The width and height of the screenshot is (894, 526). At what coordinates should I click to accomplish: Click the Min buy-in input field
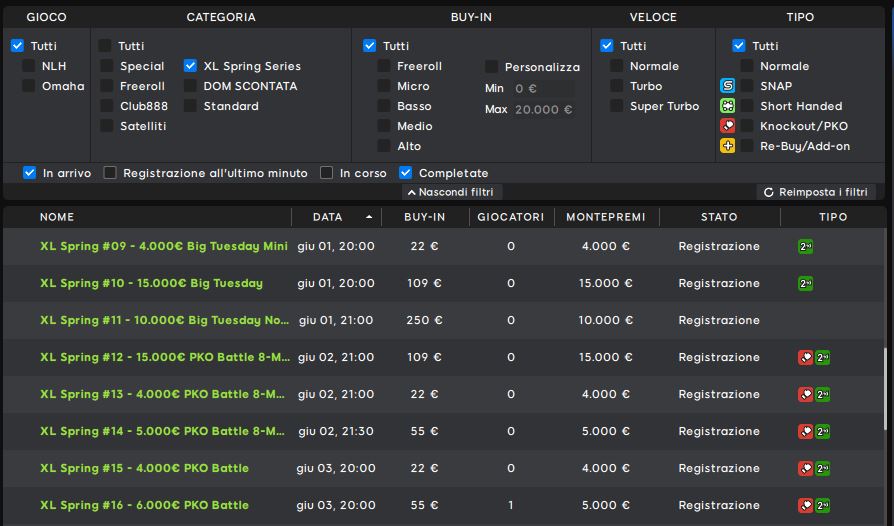tap(542, 88)
